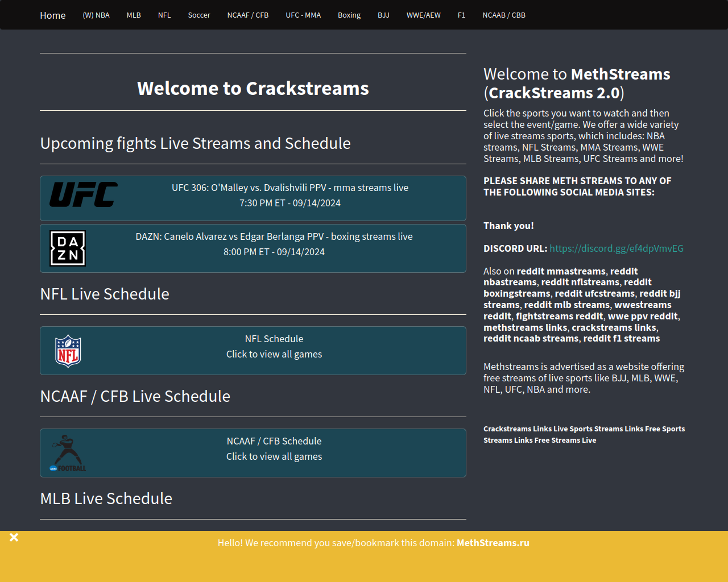Click NCAAF / CFB Live Schedule heading
This screenshot has width=728, height=582.
[x=135, y=396]
